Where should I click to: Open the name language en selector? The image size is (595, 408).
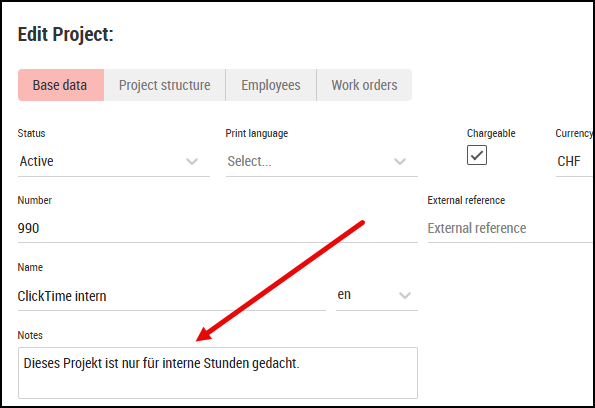click(x=376, y=295)
